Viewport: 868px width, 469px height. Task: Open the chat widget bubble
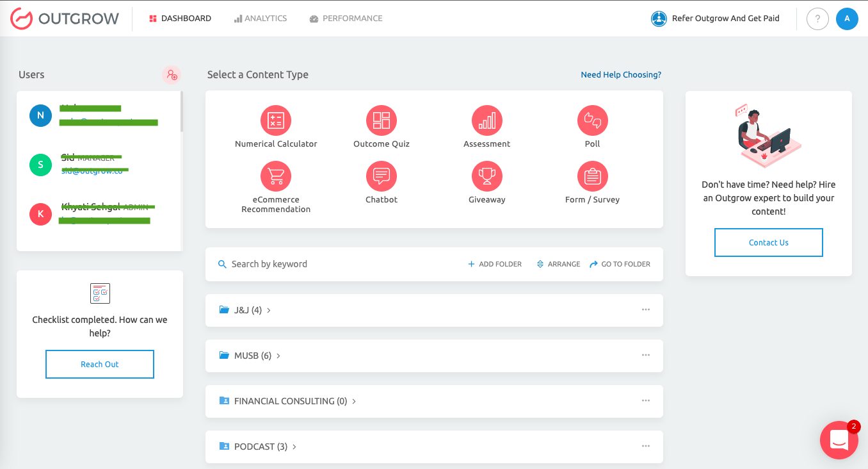pyautogui.click(x=839, y=440)
